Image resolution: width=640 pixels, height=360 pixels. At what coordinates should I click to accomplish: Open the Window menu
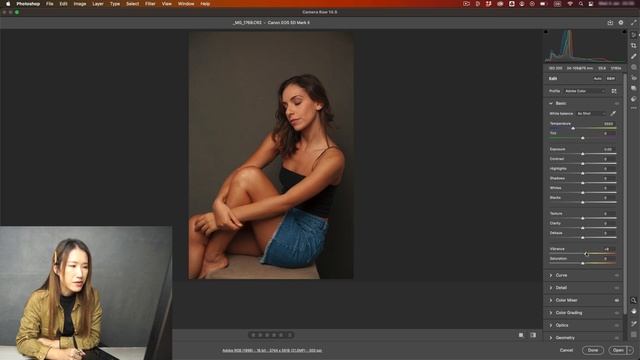pos(186,4)
